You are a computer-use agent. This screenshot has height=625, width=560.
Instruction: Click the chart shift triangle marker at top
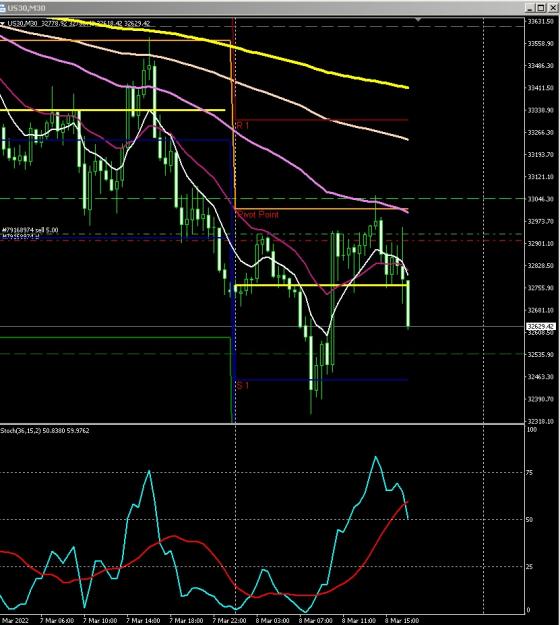(x=418, y=19)
